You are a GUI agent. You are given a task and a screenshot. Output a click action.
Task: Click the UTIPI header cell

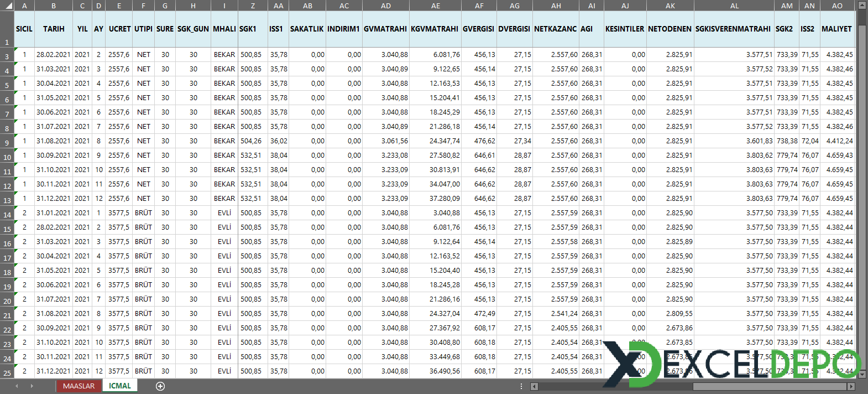click(x=144, y=29)
